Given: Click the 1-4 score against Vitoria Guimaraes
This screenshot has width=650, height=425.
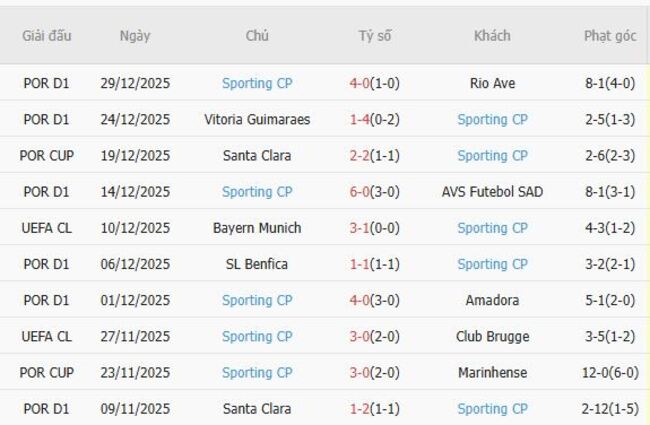Looking at the screenshot, I should 360,119.
